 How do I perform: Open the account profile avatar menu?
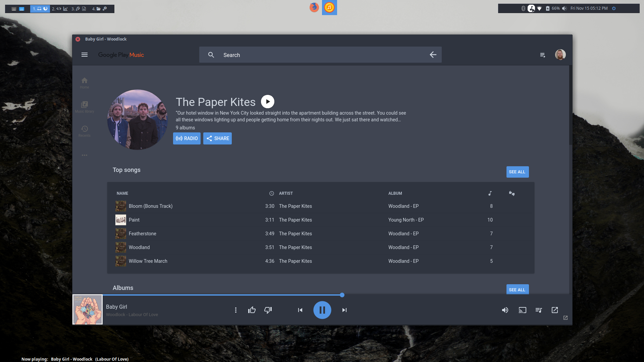[560, 55]
